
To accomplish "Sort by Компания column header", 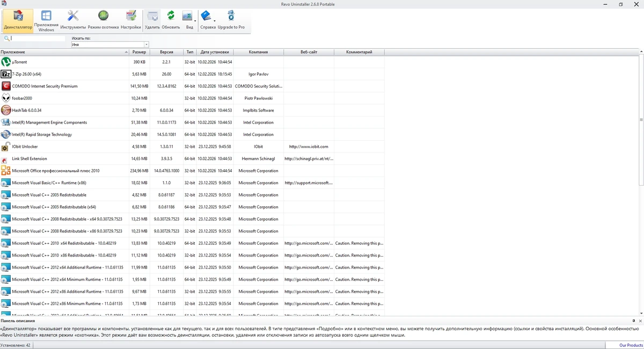I will tap(259, 52).
